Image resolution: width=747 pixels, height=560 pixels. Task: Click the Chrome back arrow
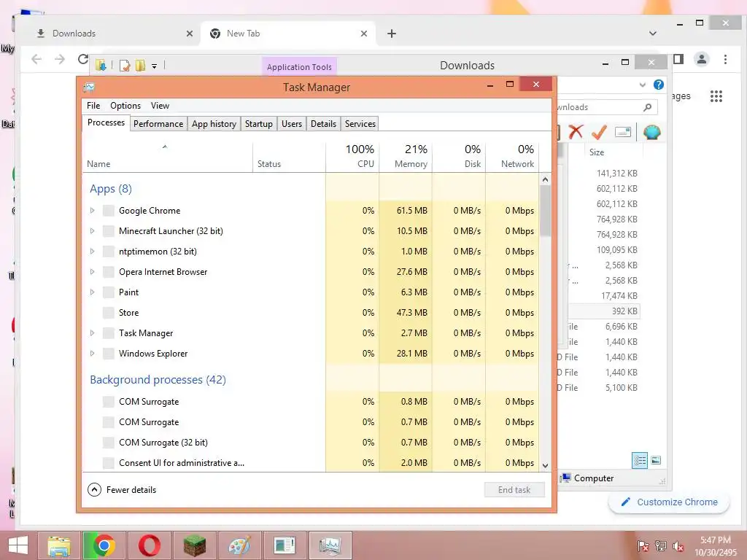[x=36, y=59]
